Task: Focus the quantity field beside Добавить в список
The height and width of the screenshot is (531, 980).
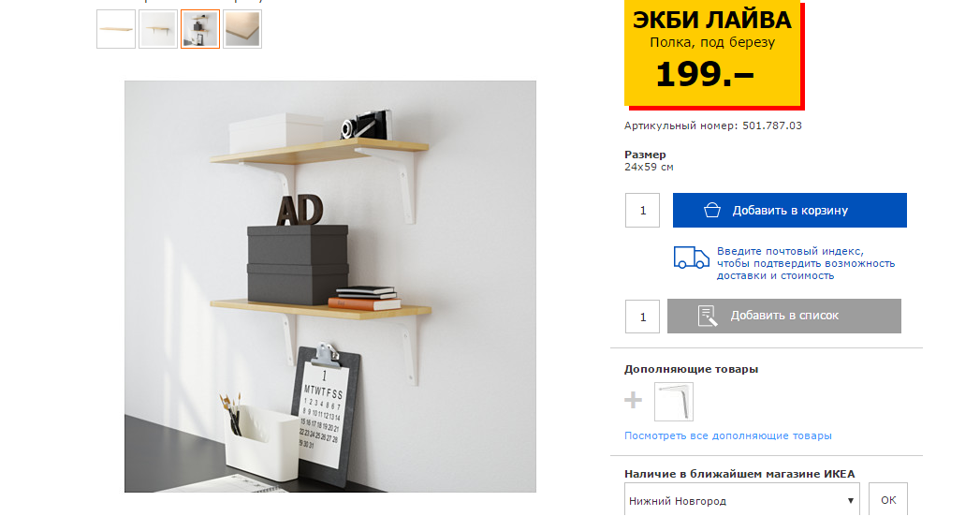Action: pos(642,317)
